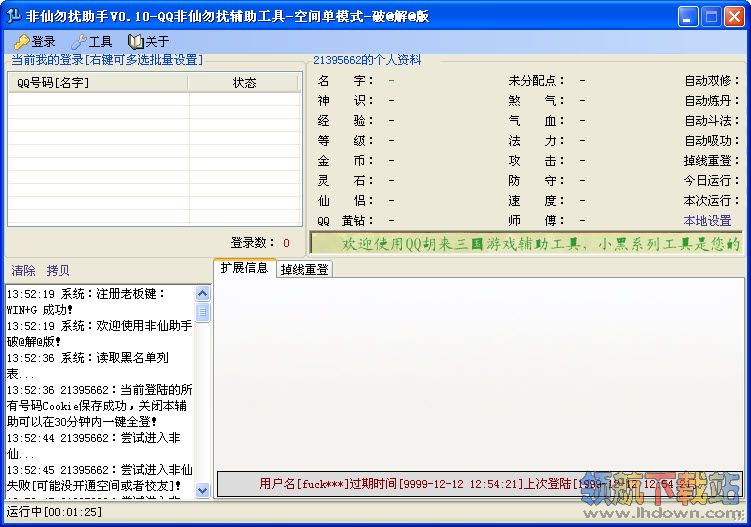The width and height of the screenshot is (751, 527).
Task: Click the log scrollbar up arrow
Action: 203,293
